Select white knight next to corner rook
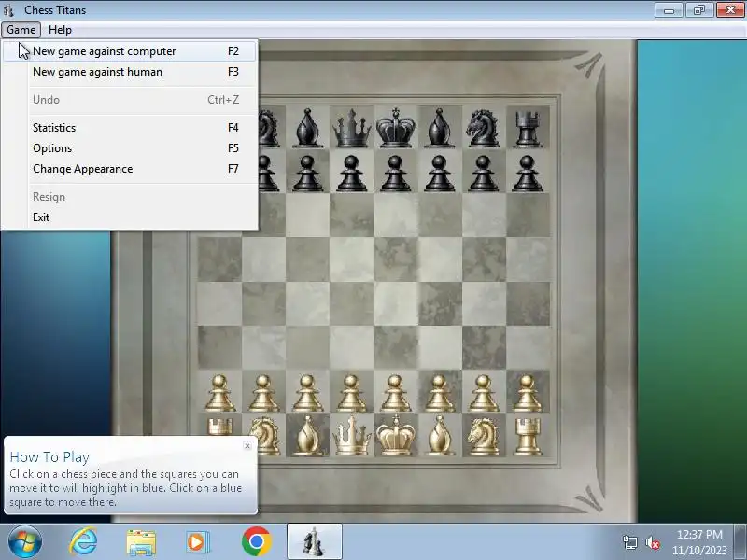 point(483,437)
